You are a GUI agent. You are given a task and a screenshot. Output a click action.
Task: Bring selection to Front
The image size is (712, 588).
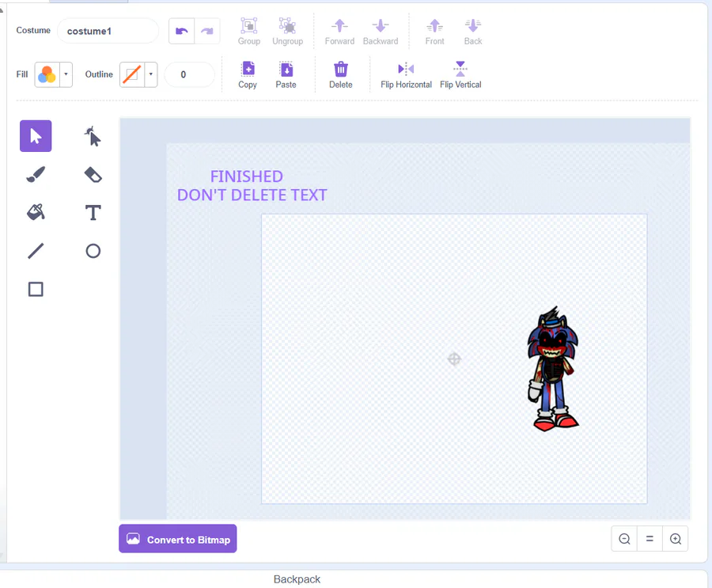click(434, 32)
